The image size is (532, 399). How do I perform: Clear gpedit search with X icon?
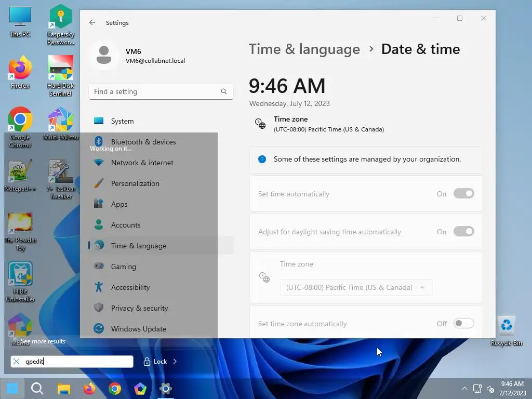click(x=16, y=362)
